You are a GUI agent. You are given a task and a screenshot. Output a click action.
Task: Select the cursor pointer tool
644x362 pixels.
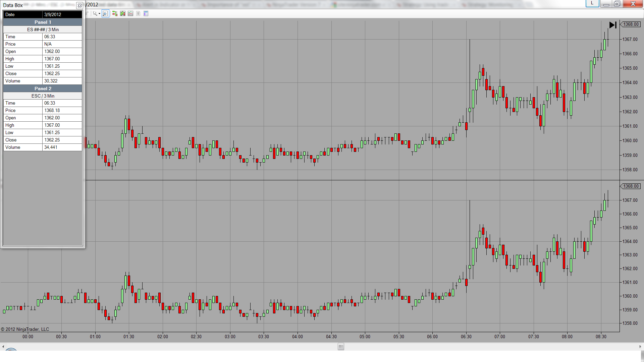[x=95, y=14]
